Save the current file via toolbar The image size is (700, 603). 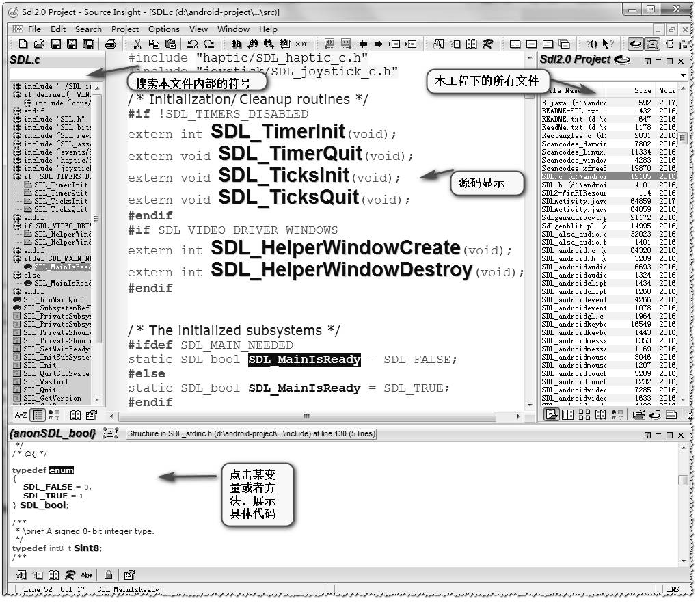56,44
